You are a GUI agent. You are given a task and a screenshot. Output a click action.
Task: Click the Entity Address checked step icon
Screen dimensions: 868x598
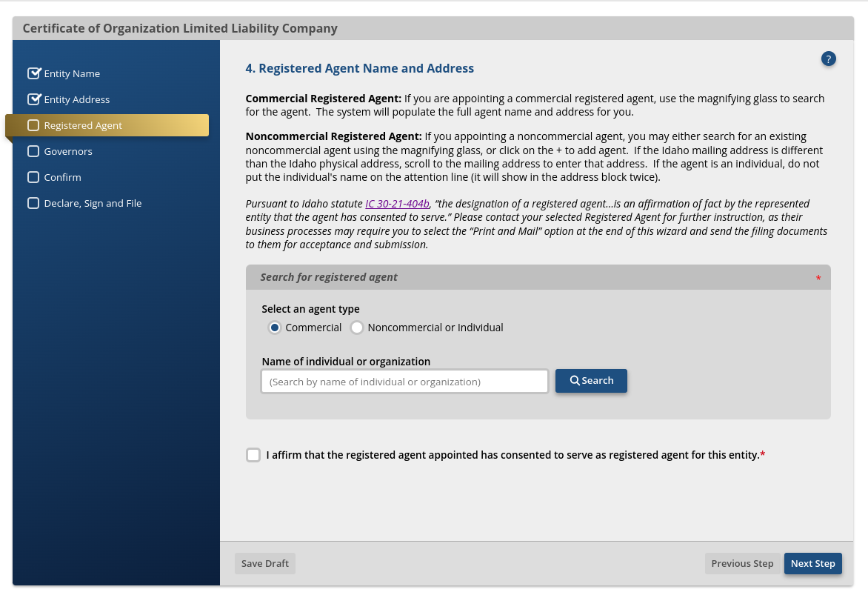click(33, 99)
